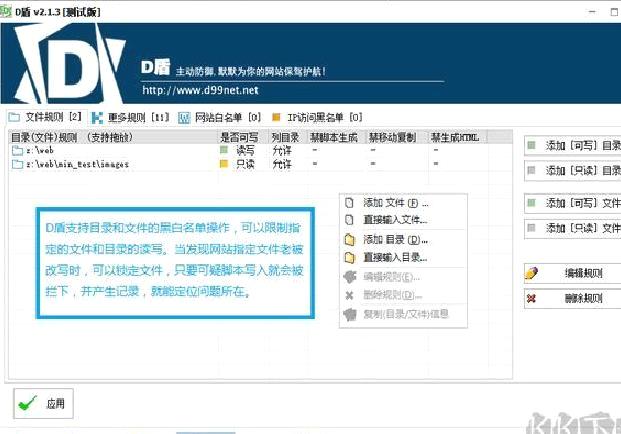Click file icon beside 直接输入文件
The height and width of the screenshot is (434, 621).
(349, 220)
